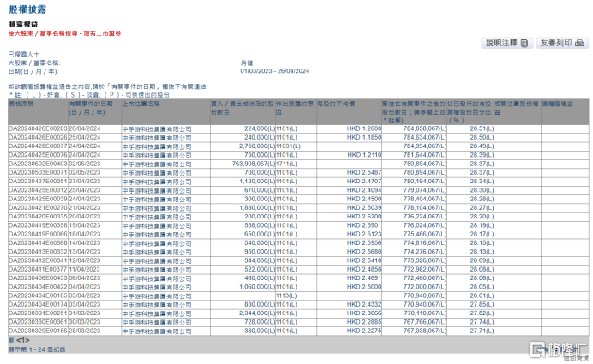Open form DA20230331E00251
Viewport: 593px width, 364px height.
(38, 313)
